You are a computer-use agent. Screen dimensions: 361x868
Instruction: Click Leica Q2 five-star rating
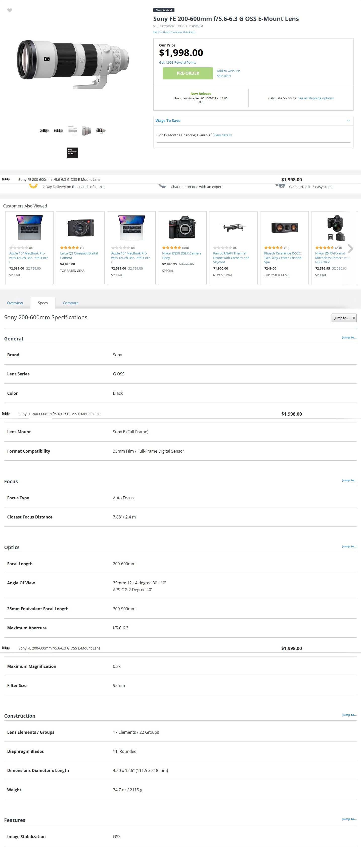click(x=69, y=248)
